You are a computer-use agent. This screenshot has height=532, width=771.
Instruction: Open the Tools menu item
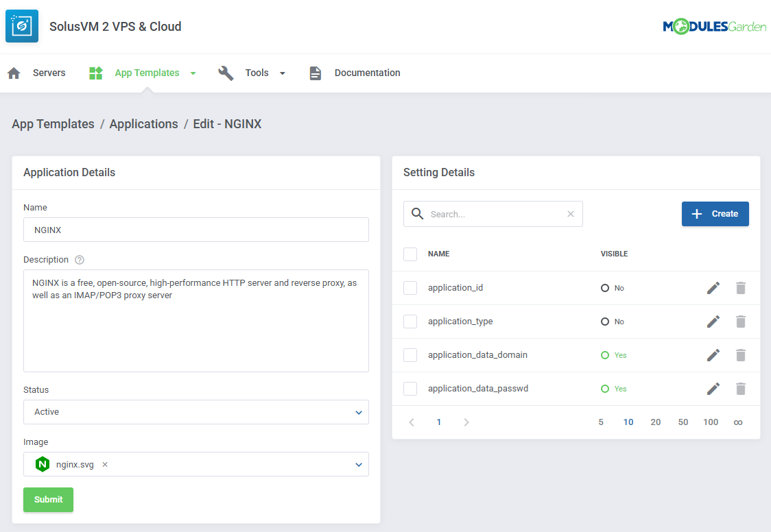pyautogui.click(x=257, y=73)
